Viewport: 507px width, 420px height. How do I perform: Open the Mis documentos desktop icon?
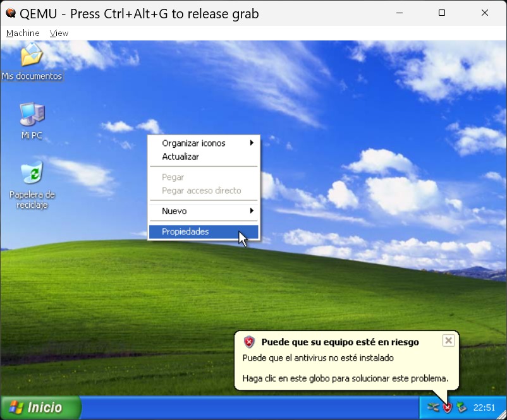(x=32, y=61)
